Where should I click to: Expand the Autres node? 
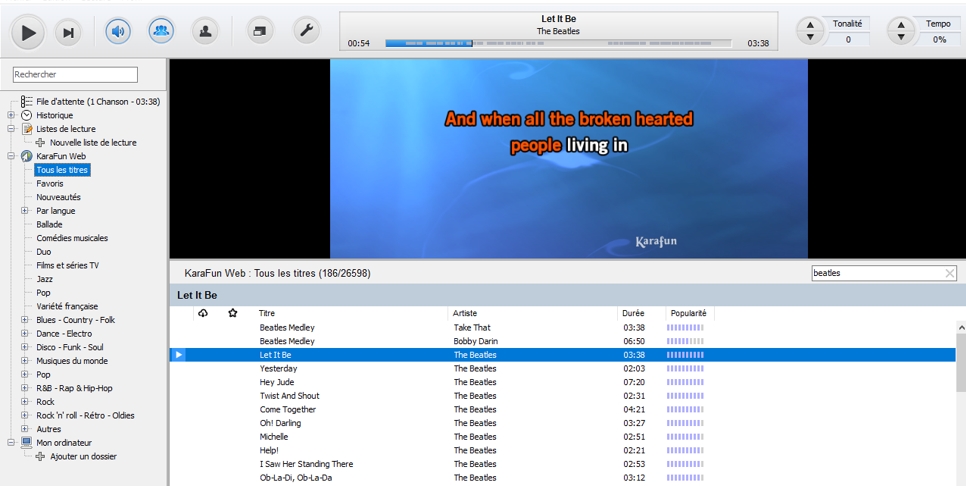click(25, 429)
